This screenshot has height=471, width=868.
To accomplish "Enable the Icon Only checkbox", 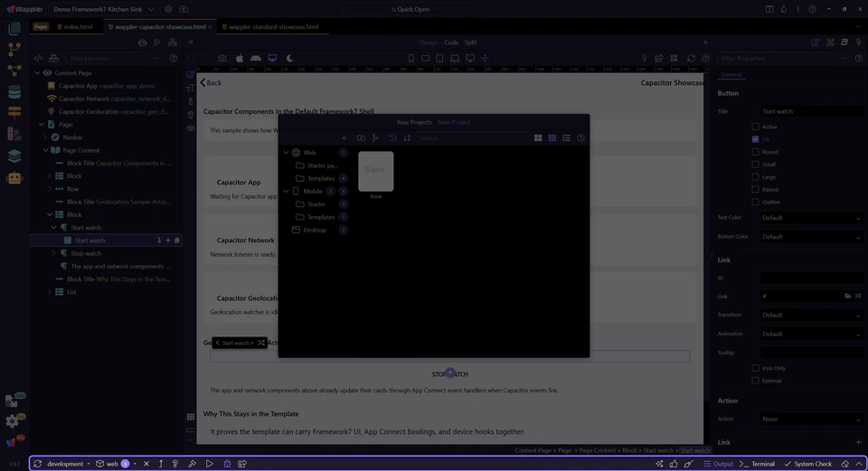I will pos(755,368).
